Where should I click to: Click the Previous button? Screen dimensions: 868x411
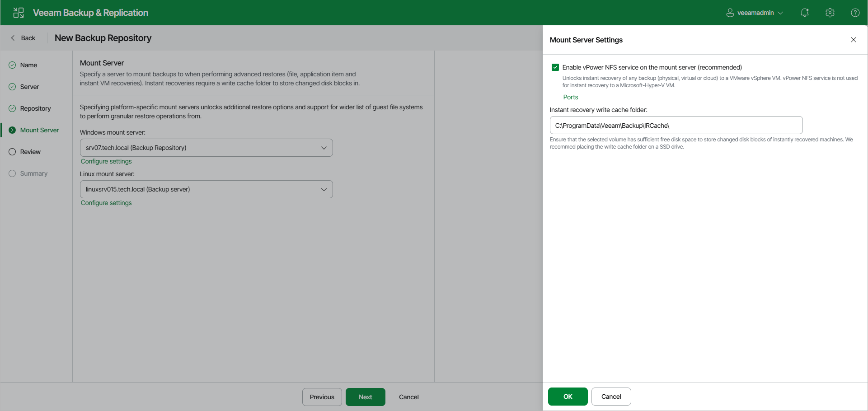pyautogui.click(x=322, y=397)
